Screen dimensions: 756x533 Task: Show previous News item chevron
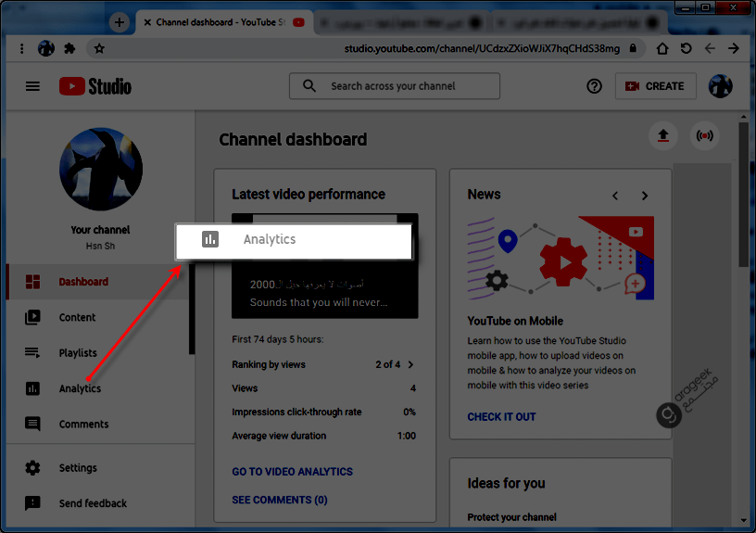click(x=615, y=196)
